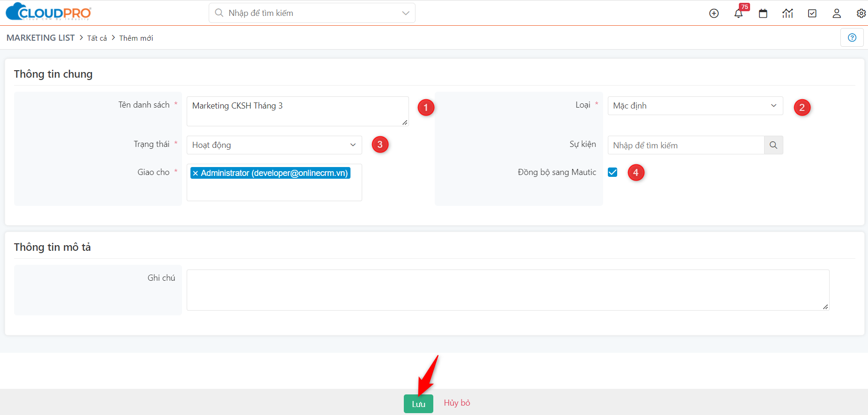This screenshot has width=868, height=415.
Task: Click the Thông tin mô tả section header
Action: pos(52,247)
